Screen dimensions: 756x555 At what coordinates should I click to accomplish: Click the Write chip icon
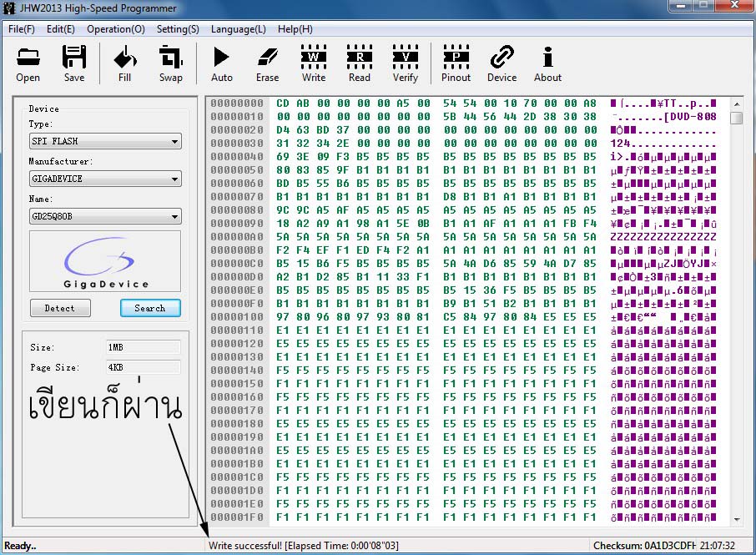(314, 63)
